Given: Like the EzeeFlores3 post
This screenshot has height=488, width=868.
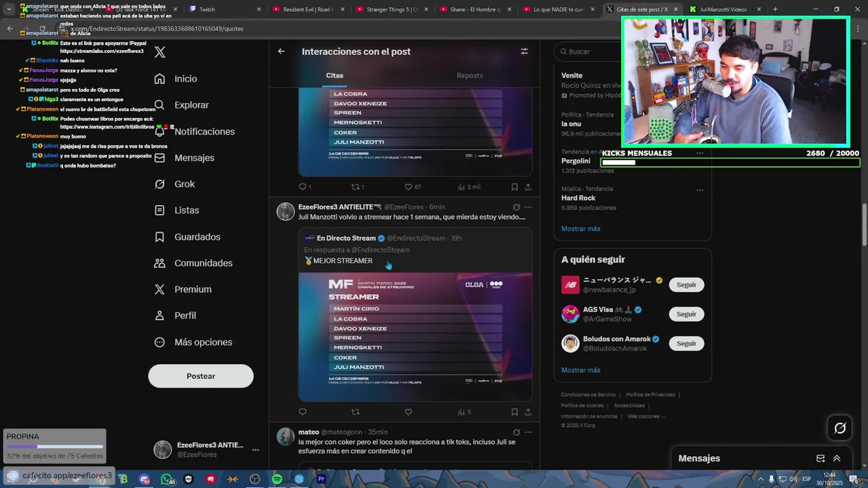Looking at the screenshot, I should coord(408,412).
